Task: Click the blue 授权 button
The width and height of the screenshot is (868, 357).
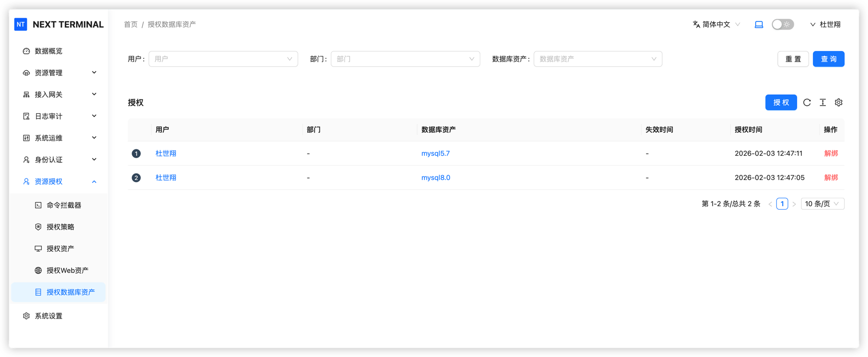Action: (x=781, y=102)
